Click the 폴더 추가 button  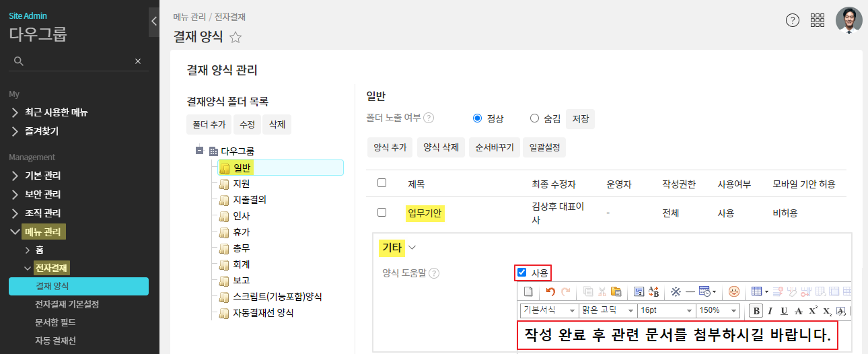coord(209,125)
